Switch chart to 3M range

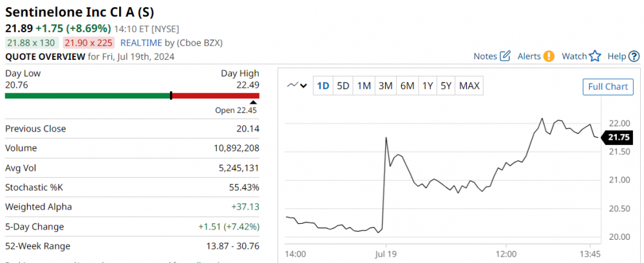click(385, 86)
